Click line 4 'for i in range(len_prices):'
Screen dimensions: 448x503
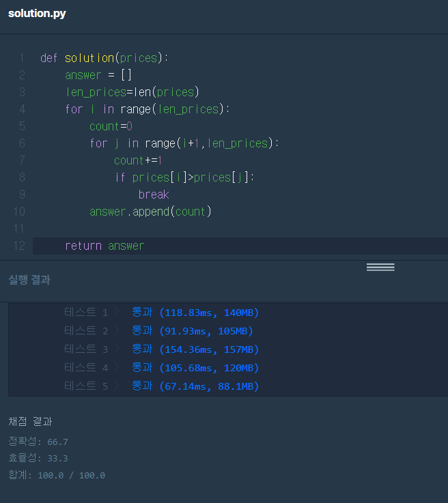coord(148,109)
